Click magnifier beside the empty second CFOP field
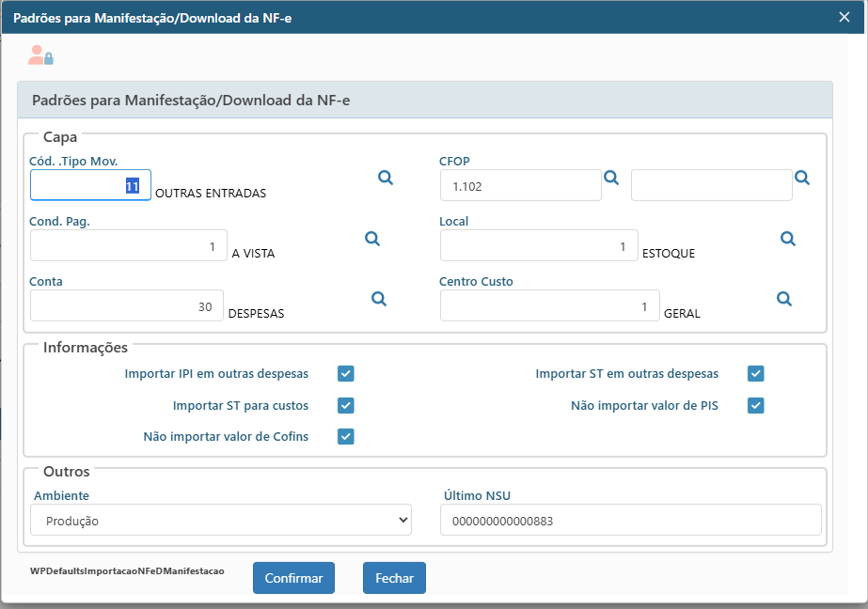The width and height of the screenshot is (868, 609). click(802, 177)
